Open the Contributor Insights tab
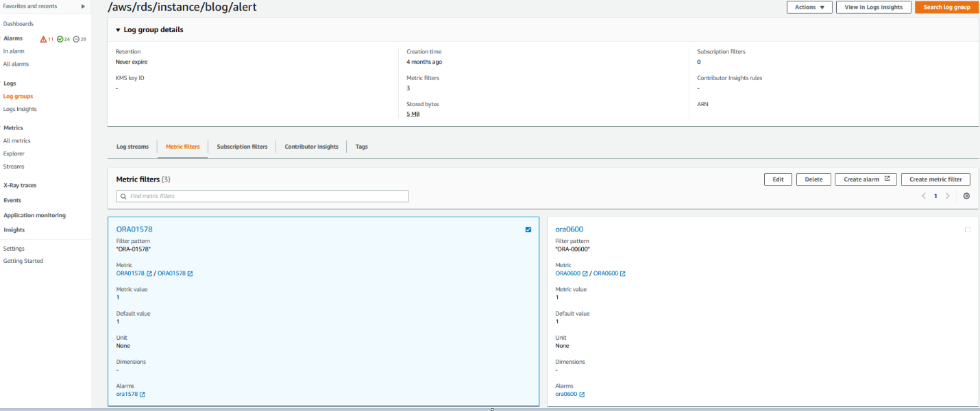The height and width of the screenshot is (411, 980). click(x=311, y=147)
